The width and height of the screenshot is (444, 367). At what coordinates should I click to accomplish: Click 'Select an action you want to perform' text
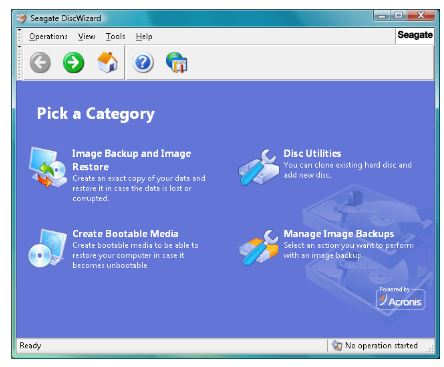point(348,250)
